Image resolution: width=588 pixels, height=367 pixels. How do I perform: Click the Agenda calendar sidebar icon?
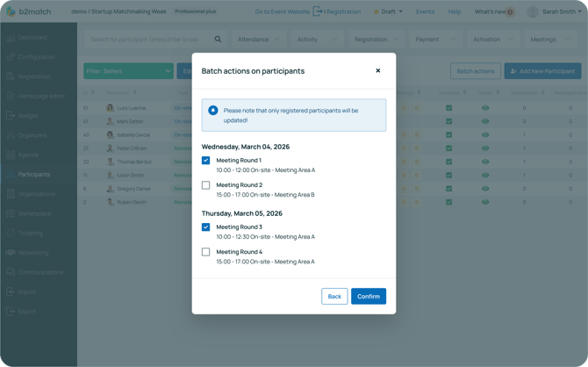[11, 155]
